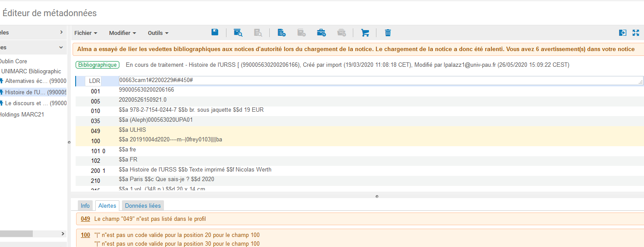Click the add document plus icon

[x=282, y=33]
